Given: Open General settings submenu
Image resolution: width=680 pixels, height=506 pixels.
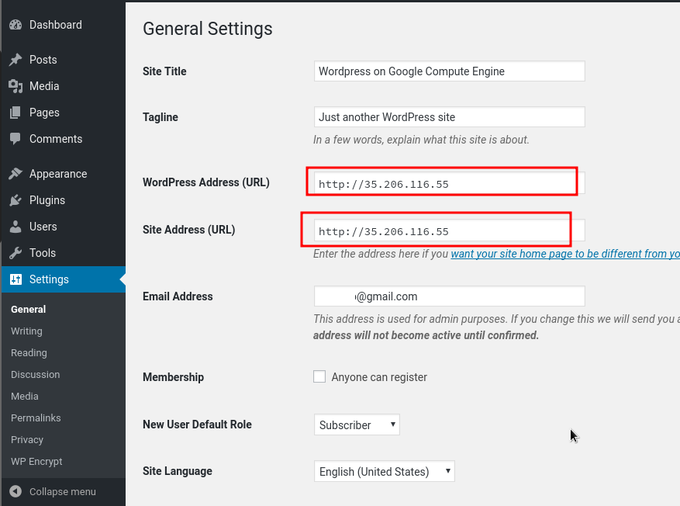Looking at the screenshot, I should (28, 309).
